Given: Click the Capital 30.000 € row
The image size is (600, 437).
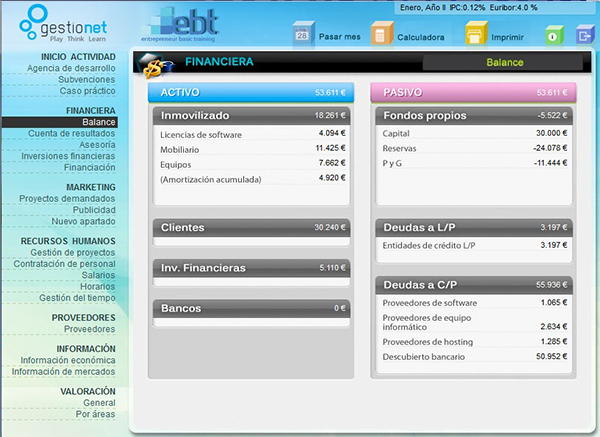Looking at the screenshot, I should pyautogui.click(x=474, y=134).
